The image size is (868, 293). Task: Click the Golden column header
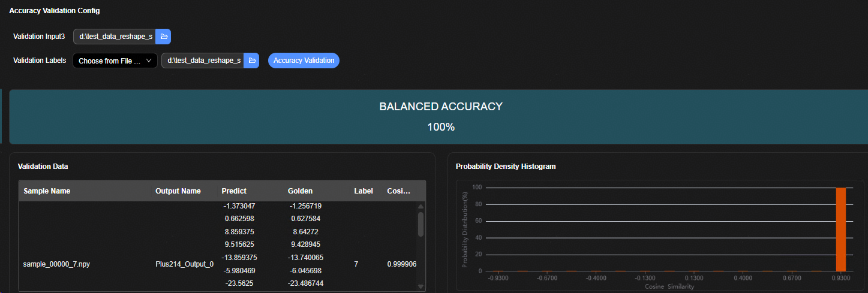(x=300, y=191)
